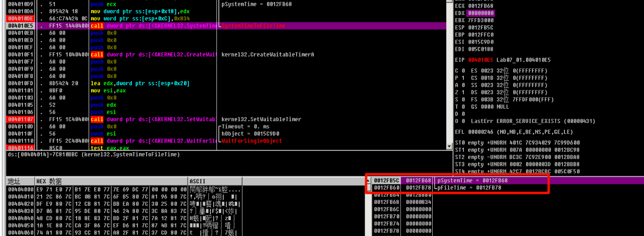Screen dimensions: 644x236
Task: Click the C 0 carry flag
Action: click(x=459, y=71)
